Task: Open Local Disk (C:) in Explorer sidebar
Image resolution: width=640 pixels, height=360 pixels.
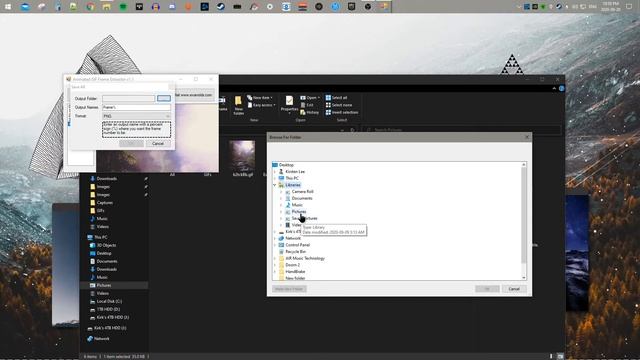Action: [x=109, y=301]
